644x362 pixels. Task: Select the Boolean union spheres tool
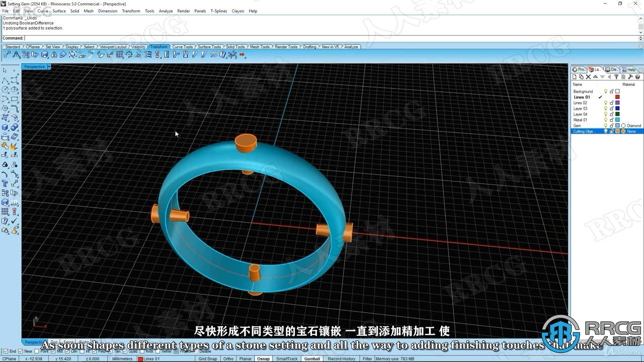15,127
